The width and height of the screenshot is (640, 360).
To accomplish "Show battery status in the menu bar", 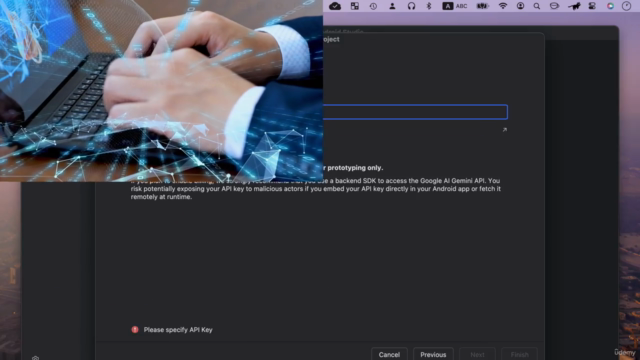I will (483, 6).
